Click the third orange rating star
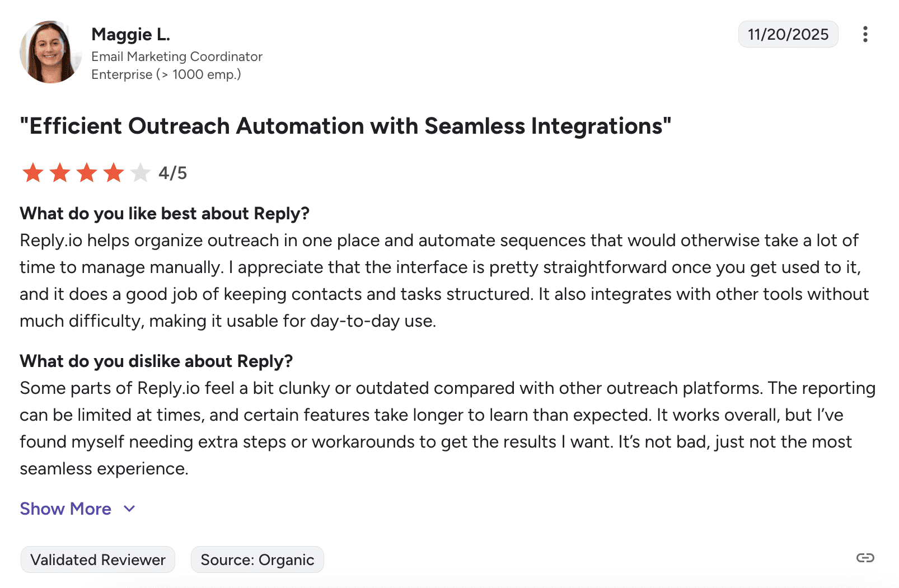This screenshot has width=899, height=588. click(87, 173)
